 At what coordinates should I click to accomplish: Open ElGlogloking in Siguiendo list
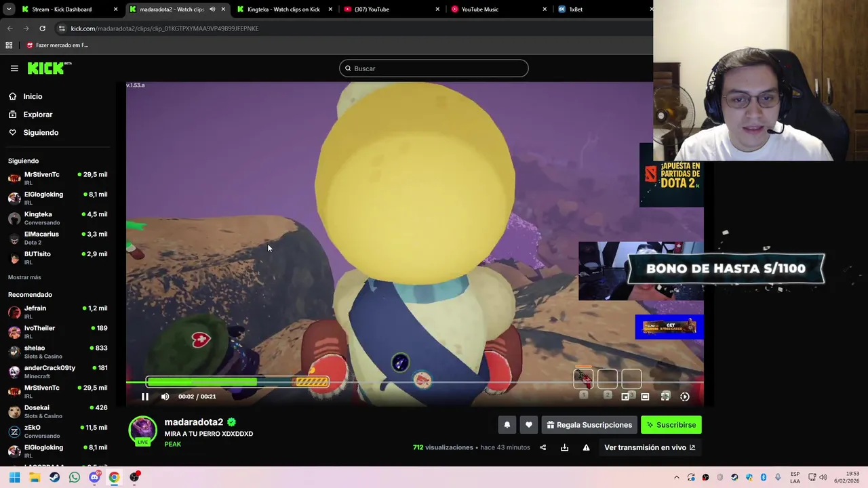[57, 198]
